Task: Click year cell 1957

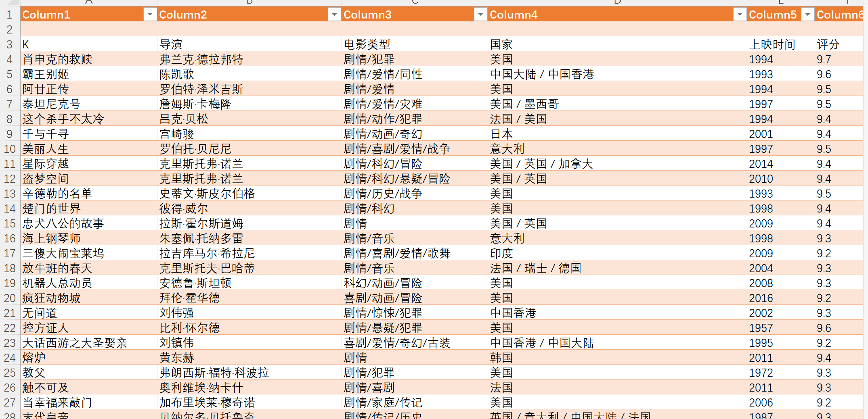Action: [781, 328]
